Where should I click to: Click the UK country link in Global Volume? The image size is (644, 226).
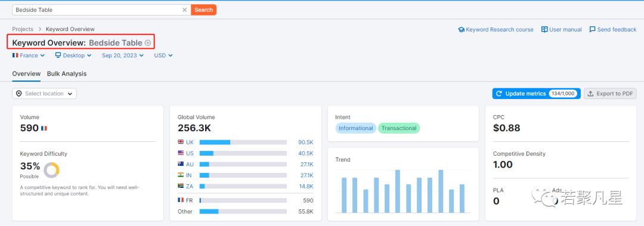coord(190,142)
